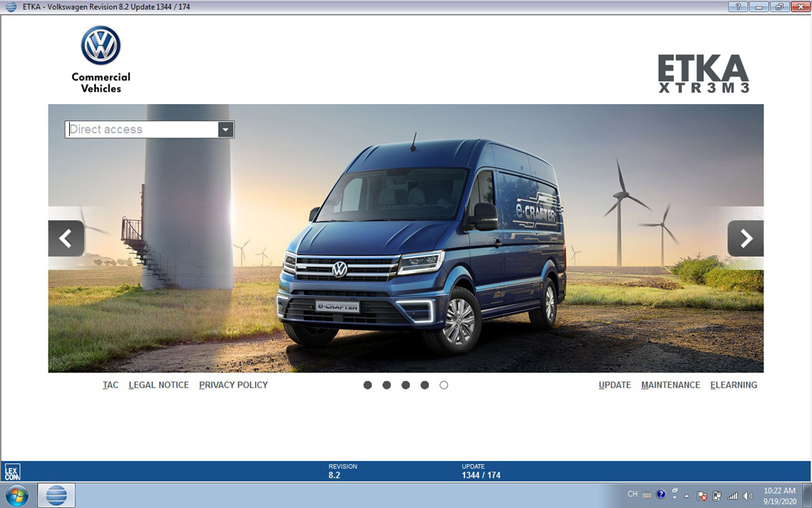Select the first slide indicator dot
812x508 pixels.
[x=368, y=385]
